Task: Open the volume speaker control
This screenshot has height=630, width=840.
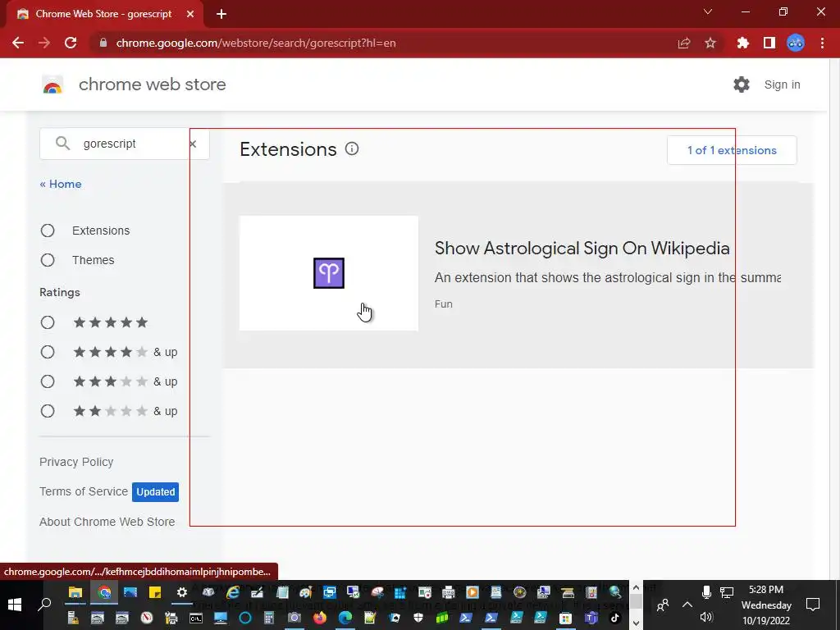Action: [x=706, y=617]
